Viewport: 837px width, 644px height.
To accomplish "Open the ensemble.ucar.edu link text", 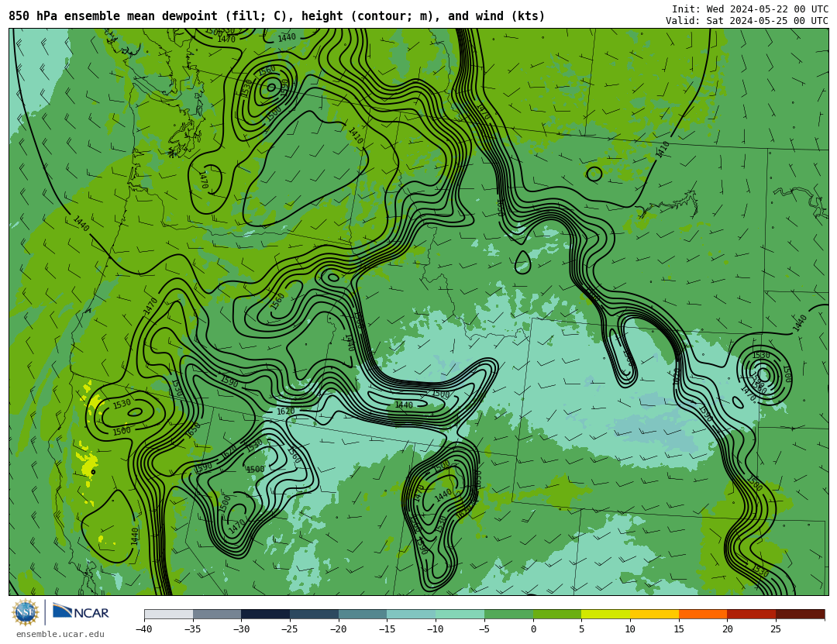I will (x=60, y=635).
